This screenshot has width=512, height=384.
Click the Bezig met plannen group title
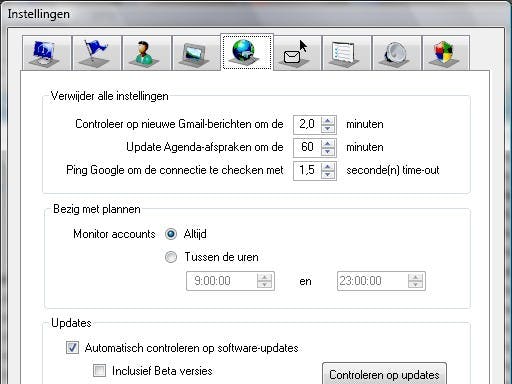pyautogui.click(x=97, y=209)
